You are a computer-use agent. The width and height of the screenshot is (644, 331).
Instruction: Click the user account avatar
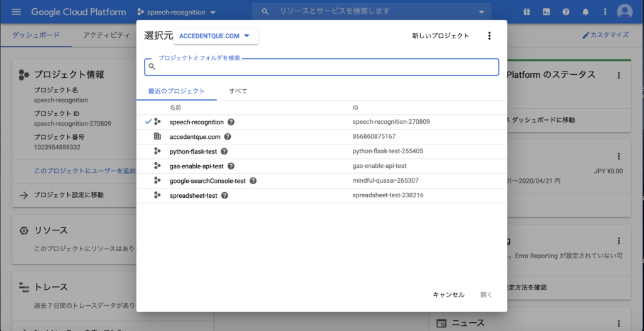625,12
